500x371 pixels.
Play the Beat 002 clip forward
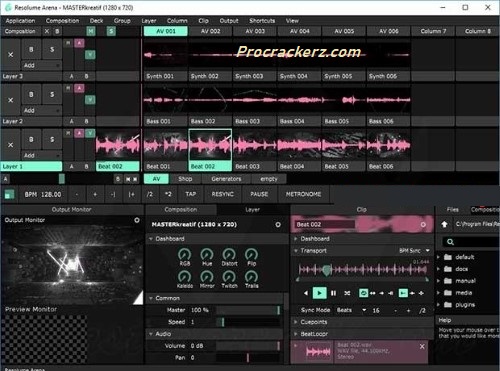point(319,293)
